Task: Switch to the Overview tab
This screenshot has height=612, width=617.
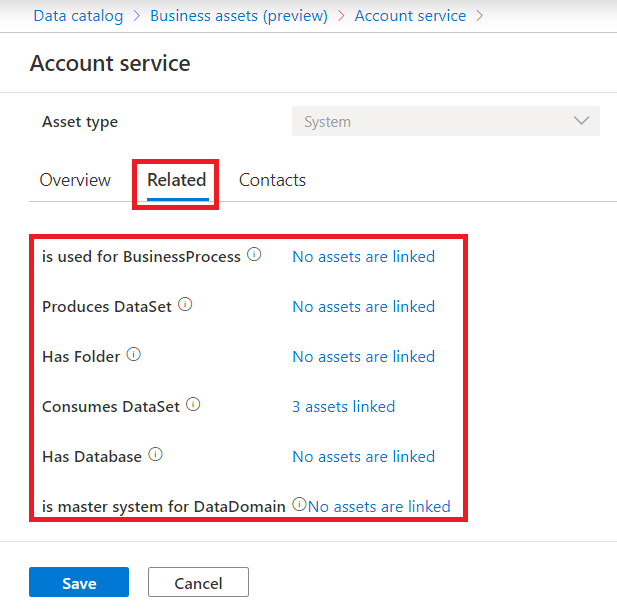Action: pyautogui.click(x=75, y=180)
